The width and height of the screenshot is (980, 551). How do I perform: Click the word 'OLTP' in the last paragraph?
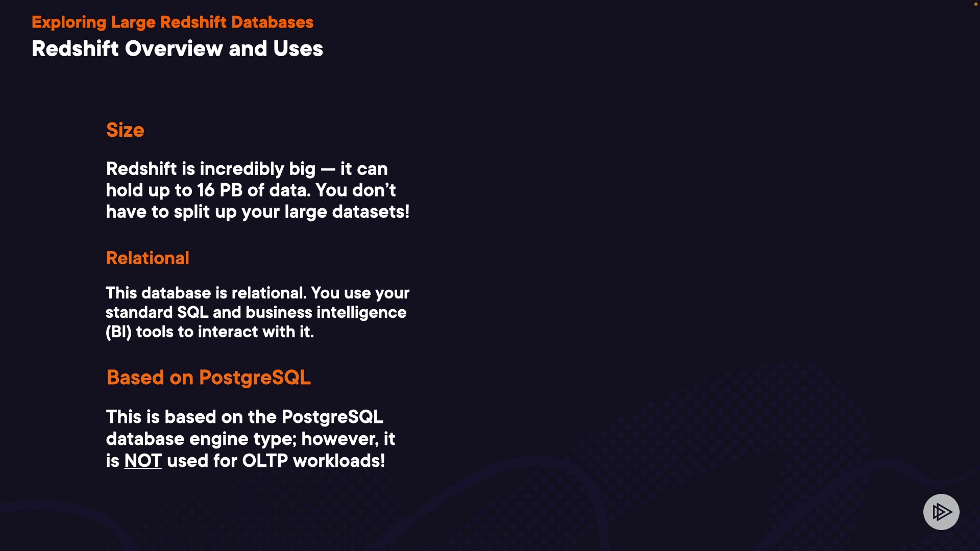click(265, 461)
